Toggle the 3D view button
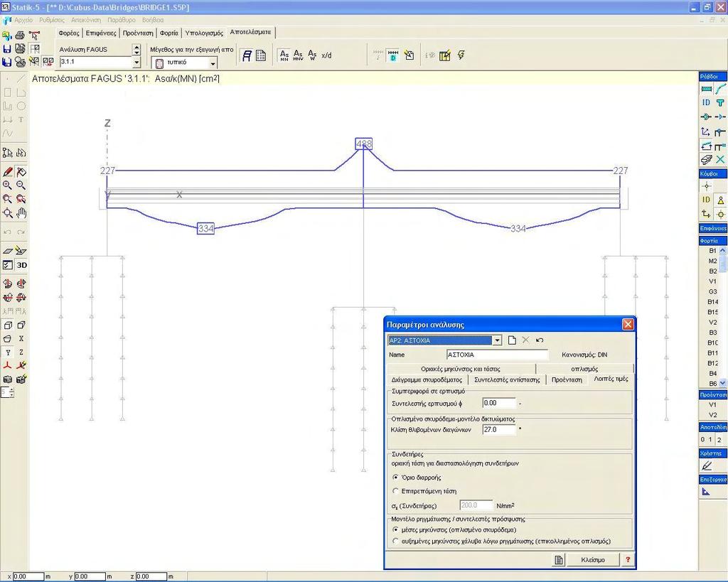The height and width of the screenshot is (582, 728). pyautogui.click(x=21, y=265)
